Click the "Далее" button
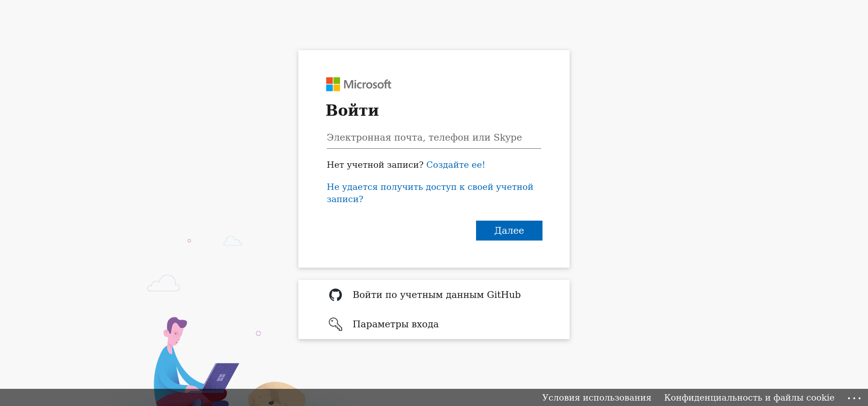This screenshot has height=406, width=868. (x=509, y=231)
